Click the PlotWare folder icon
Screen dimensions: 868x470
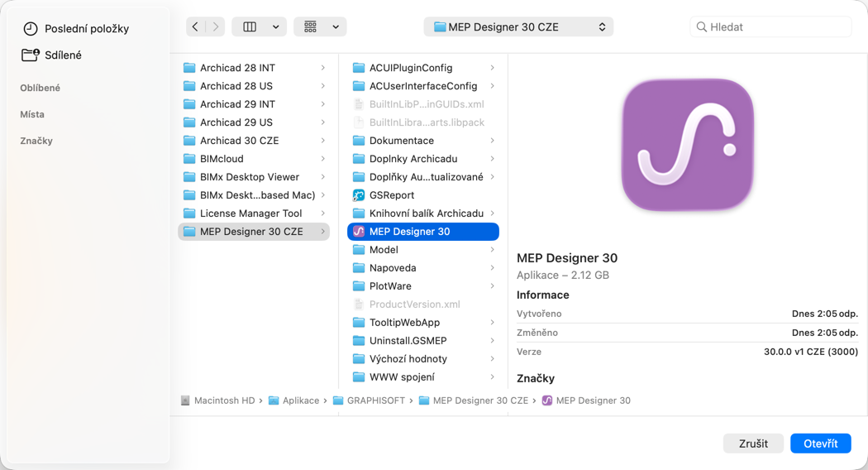[x=359, y=286]
